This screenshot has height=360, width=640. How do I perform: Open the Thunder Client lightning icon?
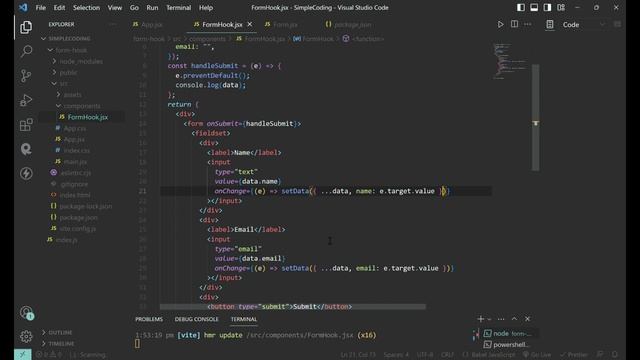click(x=26, y=173)
